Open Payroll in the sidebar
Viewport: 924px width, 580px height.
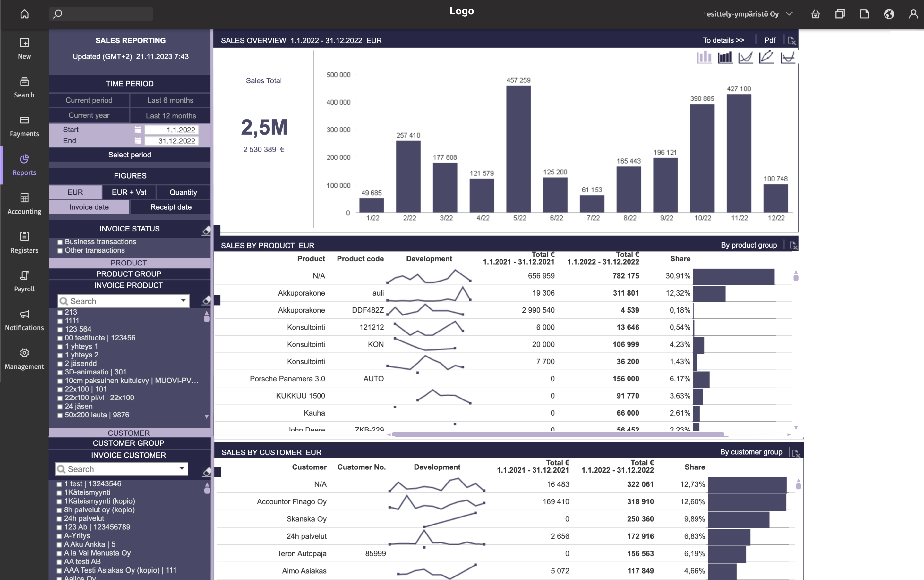25,282
